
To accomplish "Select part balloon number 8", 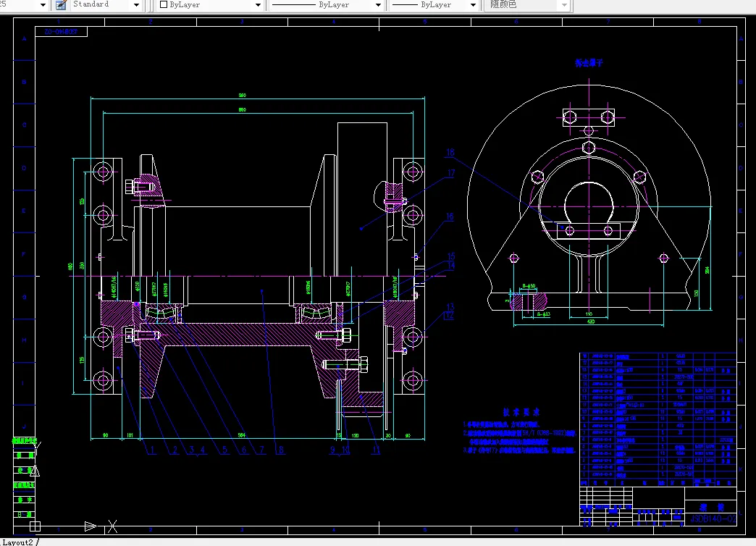I will [x=281, y=450].
